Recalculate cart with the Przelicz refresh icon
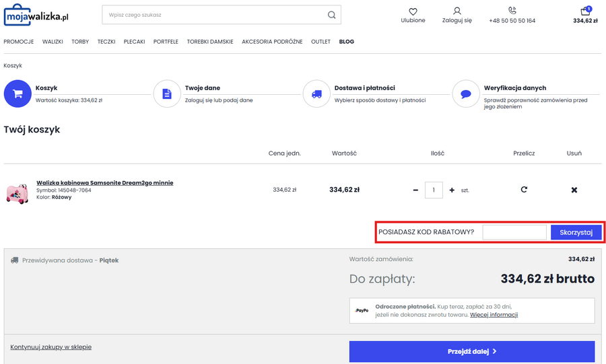The width and height of the screenshot is (606, 364). point(524,190)
